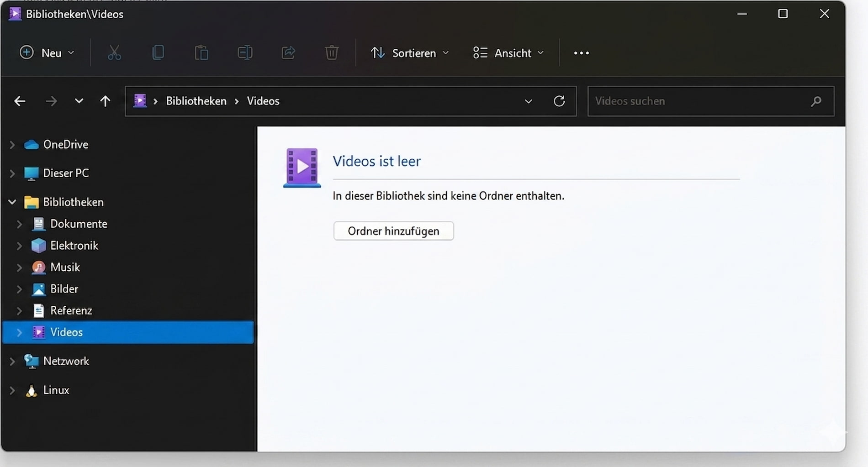
Task: Click Bibliotheken in the address breadcrumb
Action: click(196, 101)
